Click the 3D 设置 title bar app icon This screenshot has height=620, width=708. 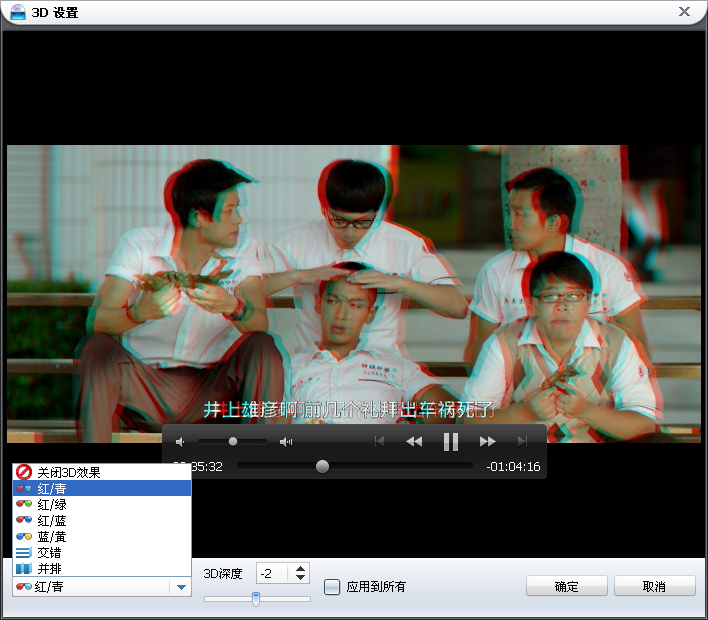[18, 12]
